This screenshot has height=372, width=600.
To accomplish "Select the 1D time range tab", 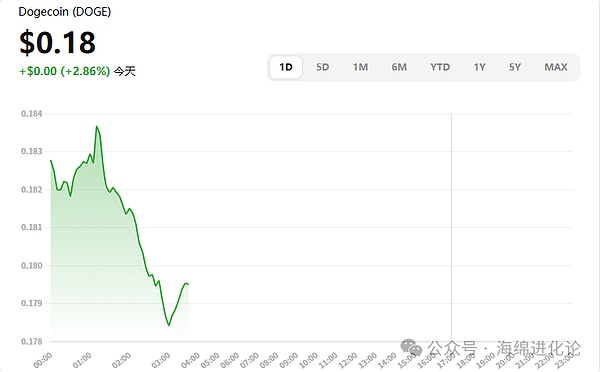I will [286, 67].
